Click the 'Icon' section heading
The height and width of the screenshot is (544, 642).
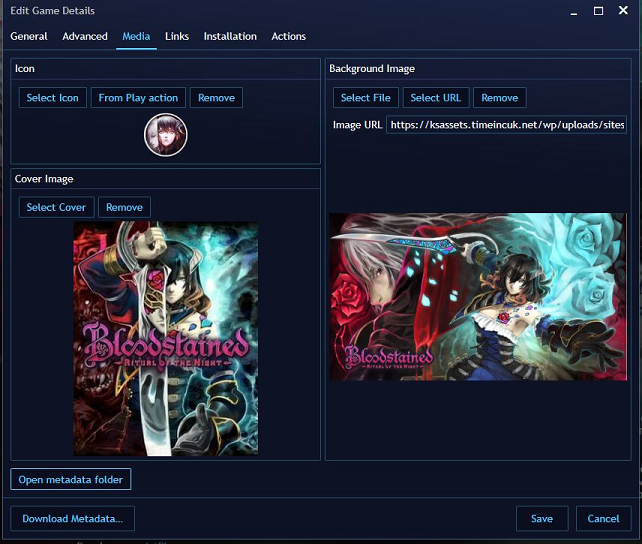[x=25, y=68]
